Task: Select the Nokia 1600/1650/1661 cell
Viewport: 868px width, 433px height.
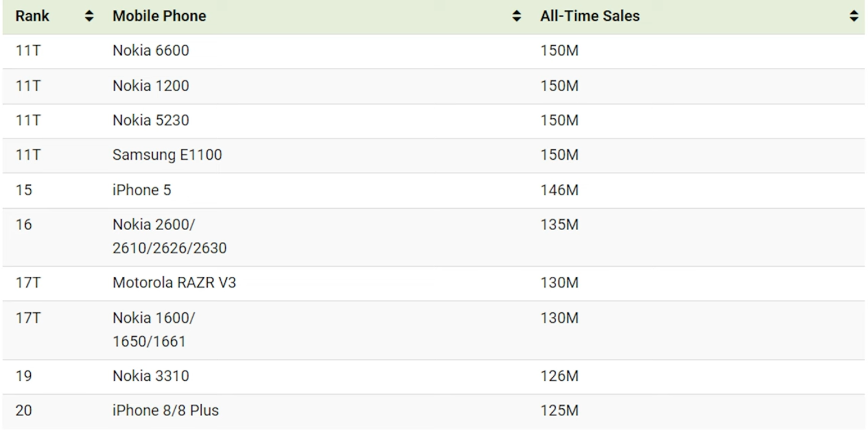Action: [154, 329]
